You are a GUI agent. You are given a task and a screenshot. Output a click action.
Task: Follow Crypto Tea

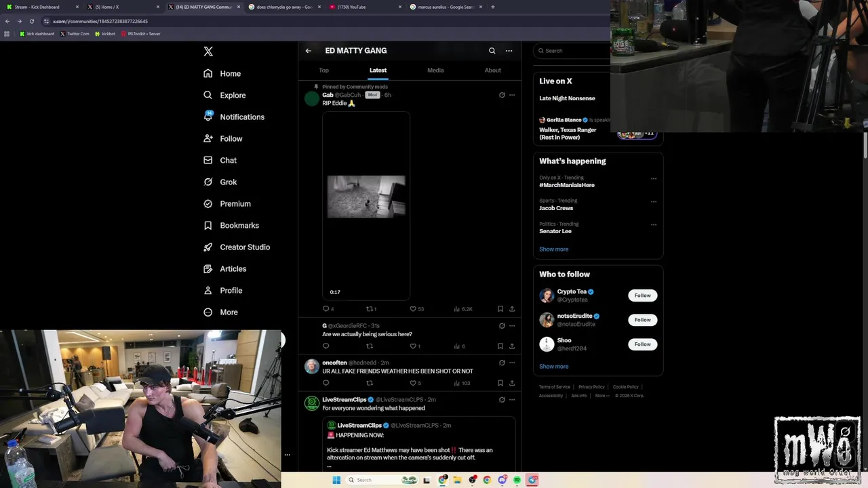(x=643, y=296)
